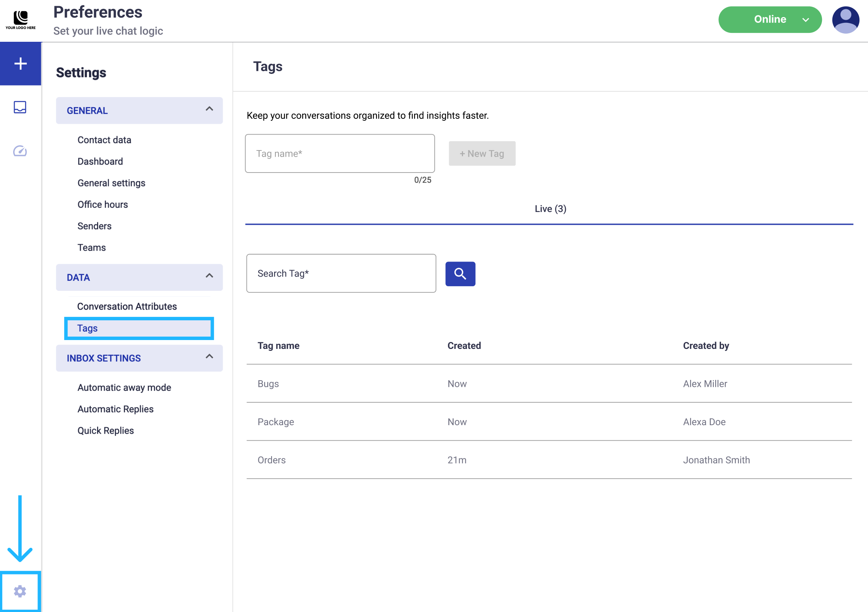Click the magnifier search button
Screen dimensions: 868x612
click(460, 274)
